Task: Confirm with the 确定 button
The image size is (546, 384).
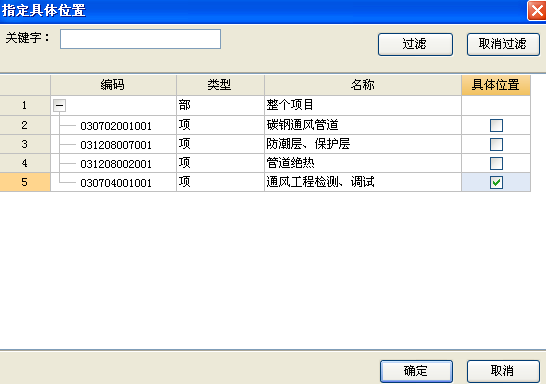Action: (416, 371)
